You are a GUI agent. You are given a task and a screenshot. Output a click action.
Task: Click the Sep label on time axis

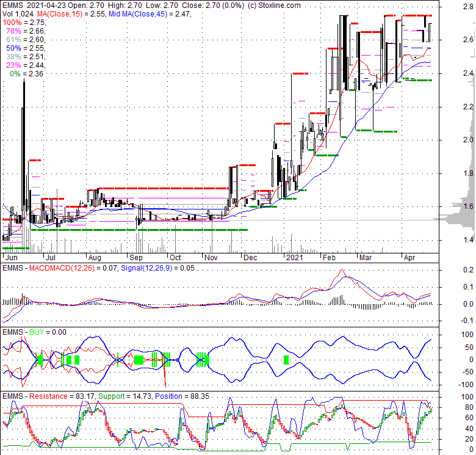click(135, 258)
